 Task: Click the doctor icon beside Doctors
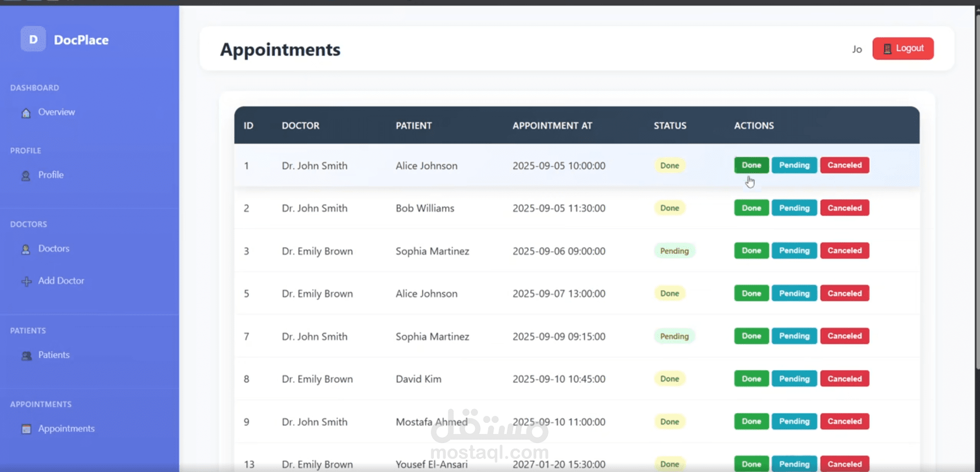tap(26, 249)
